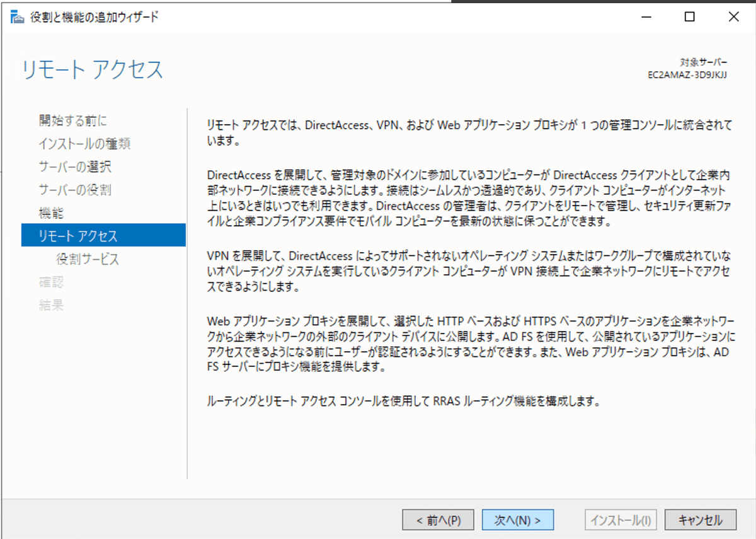Open 役割サービス sub-step in sidebar
The image size is (756, 539).
coord(88,259)
